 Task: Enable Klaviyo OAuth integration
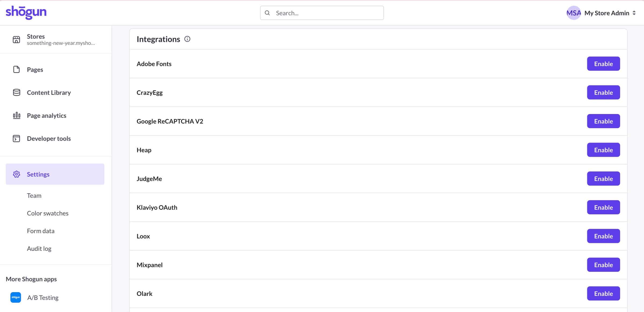(x=603, y=207)
